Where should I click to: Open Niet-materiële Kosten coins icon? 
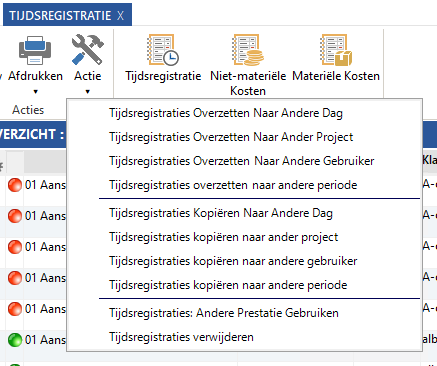point(248,50)
